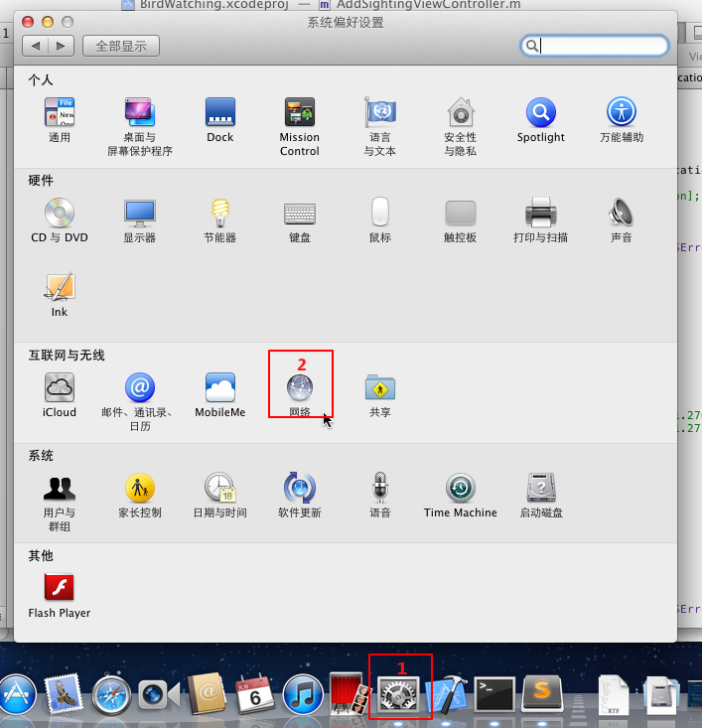Screen dimensions: 702x728
Task: Open 安全性与隐私 preferences
Action: coord(460,127)
